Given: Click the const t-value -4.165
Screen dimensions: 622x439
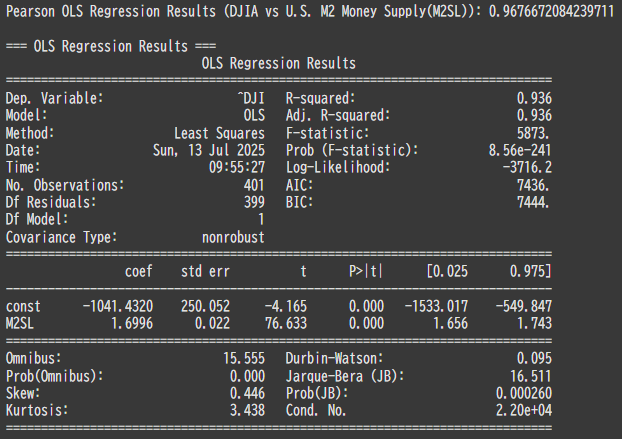Looking at the screenshot, I should pyautogui.click(x=286, y=306).
